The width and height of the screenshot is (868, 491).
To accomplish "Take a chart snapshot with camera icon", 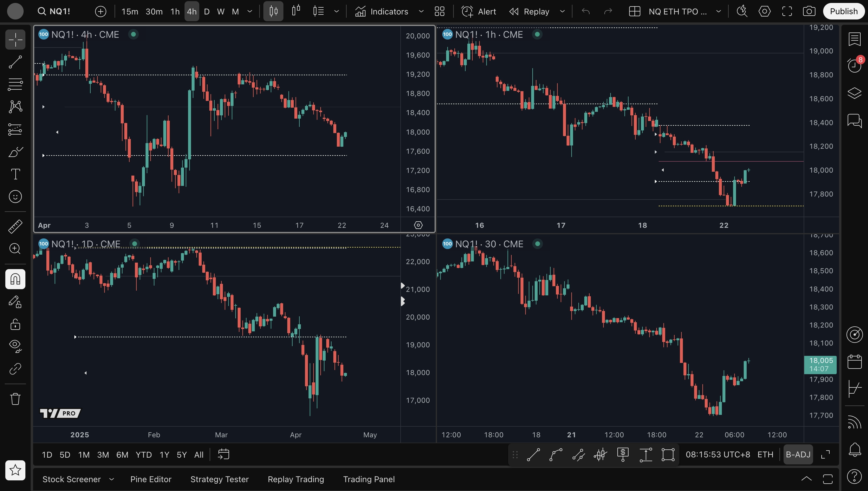I will (x=809, y=12).
